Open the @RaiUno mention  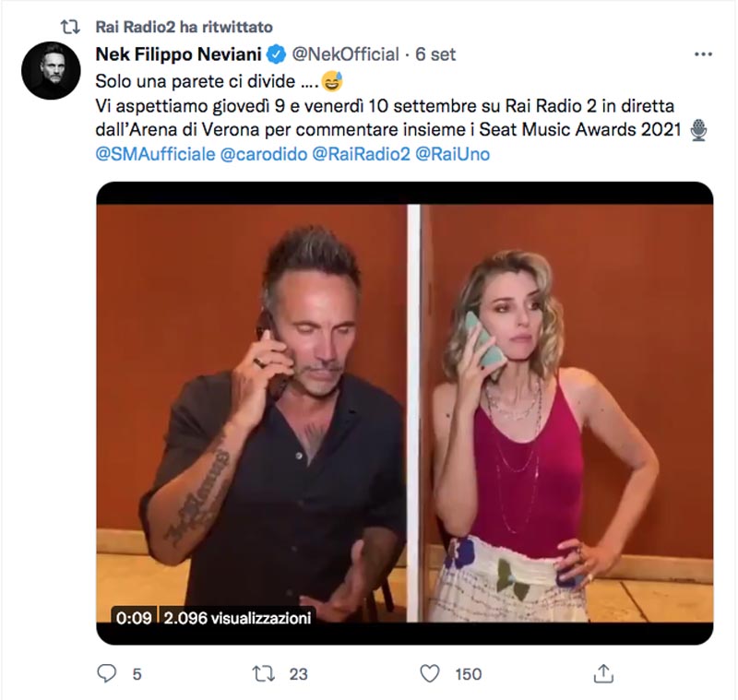(x=453, y=154)
